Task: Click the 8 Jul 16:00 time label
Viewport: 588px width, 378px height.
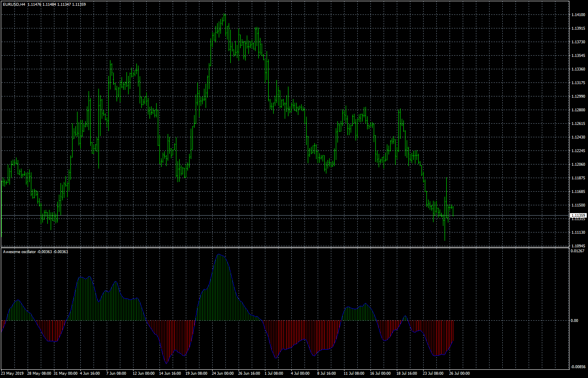Action: tap(327, 373)
